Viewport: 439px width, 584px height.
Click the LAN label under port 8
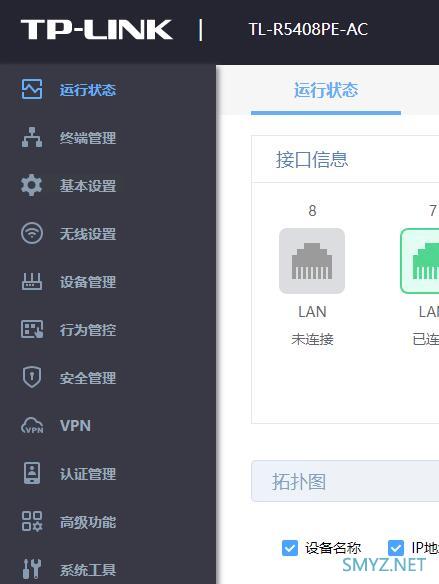tap(312, 312)
